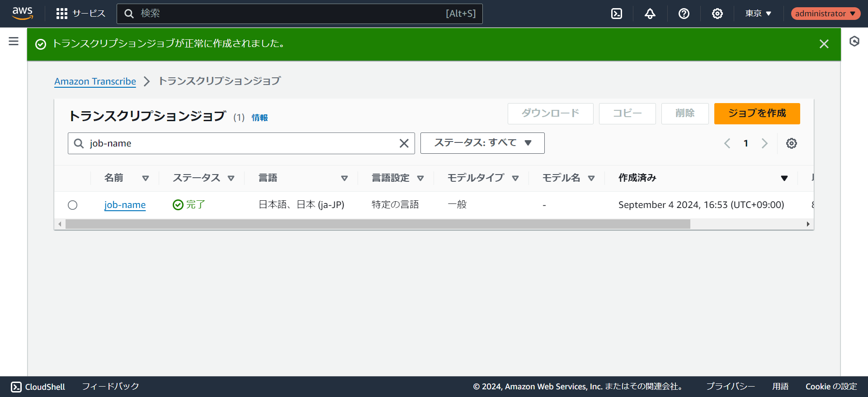The height and width of the screenshot is (397, 868).
Task: Open the notifications bell icon
Action: click(x=650, y=14)
